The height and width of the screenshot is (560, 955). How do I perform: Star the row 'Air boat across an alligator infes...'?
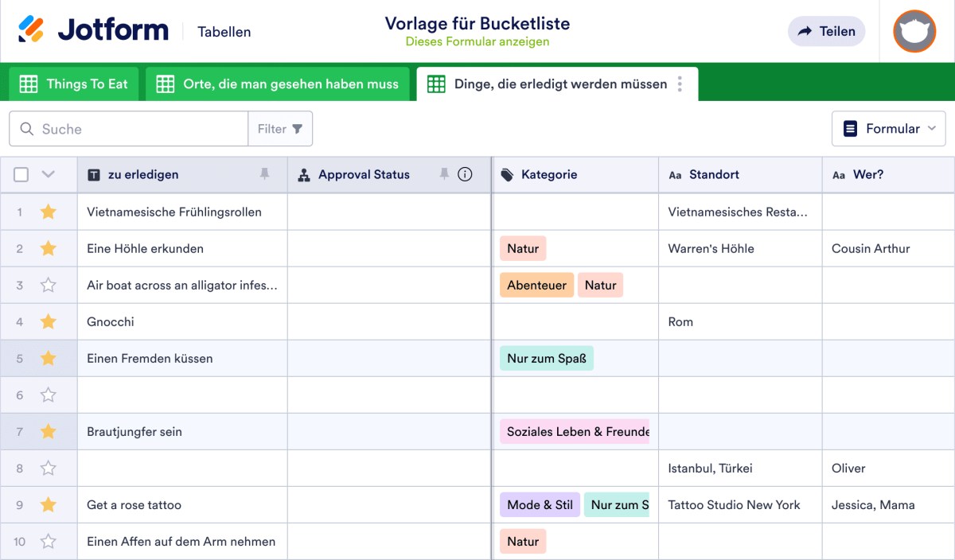(48, 285)
